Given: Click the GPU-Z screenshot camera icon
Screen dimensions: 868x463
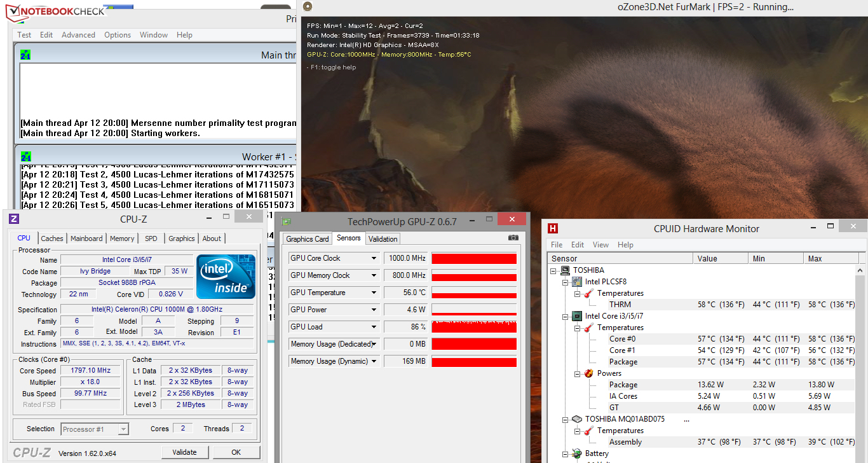Looking at the screenshot, I should point(513,238).
